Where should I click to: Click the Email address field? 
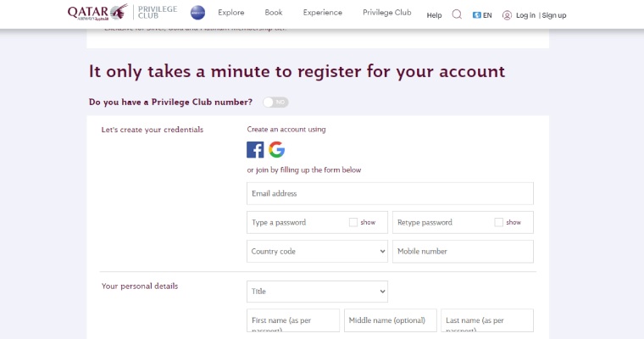pyautogui.click(x=390, y=193)
